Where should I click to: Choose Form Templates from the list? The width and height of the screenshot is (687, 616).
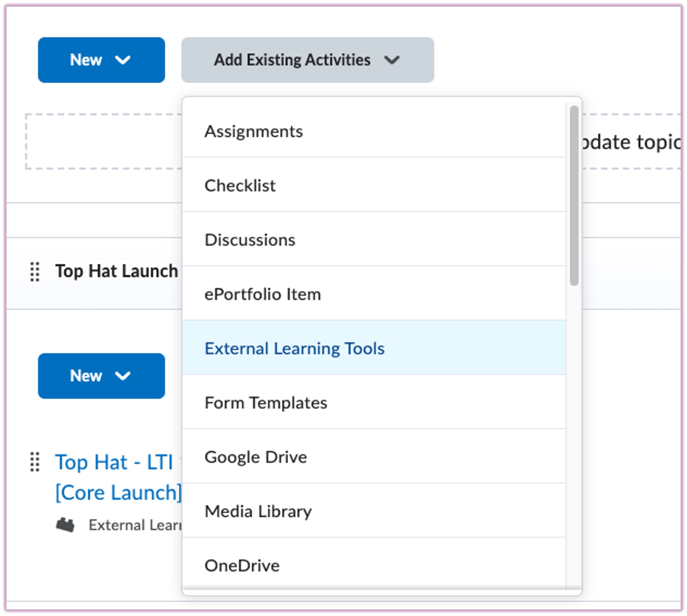click(x=266, y=403)
